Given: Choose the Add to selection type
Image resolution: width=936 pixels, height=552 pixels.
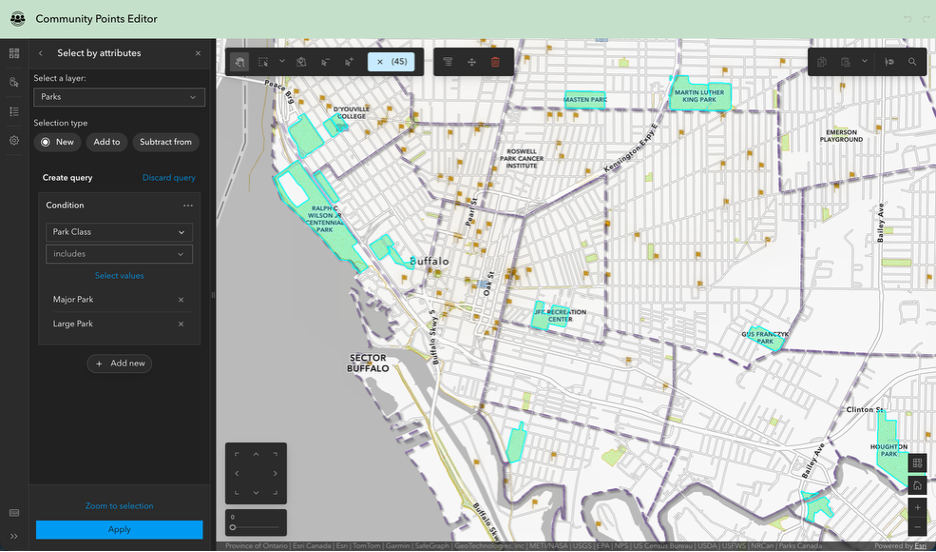Looking at the screenshot, I should [107, 142].
